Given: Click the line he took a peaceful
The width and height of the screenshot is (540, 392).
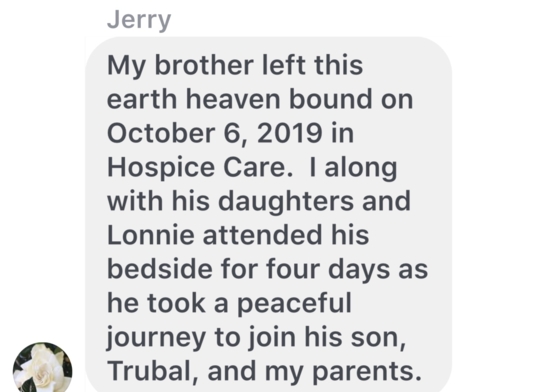Looking at the screenshot, I should pos(229,304).
